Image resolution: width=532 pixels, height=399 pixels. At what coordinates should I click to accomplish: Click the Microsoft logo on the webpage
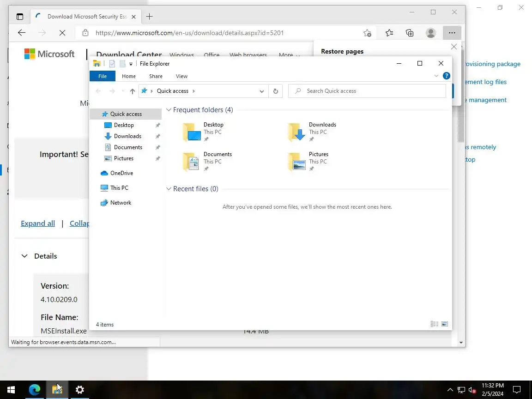tap(49, 54)
